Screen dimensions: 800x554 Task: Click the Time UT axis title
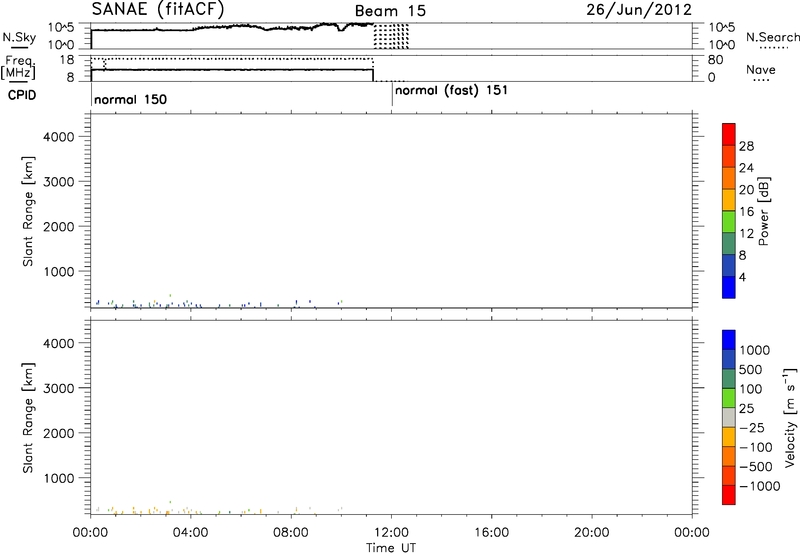(391, 548)
